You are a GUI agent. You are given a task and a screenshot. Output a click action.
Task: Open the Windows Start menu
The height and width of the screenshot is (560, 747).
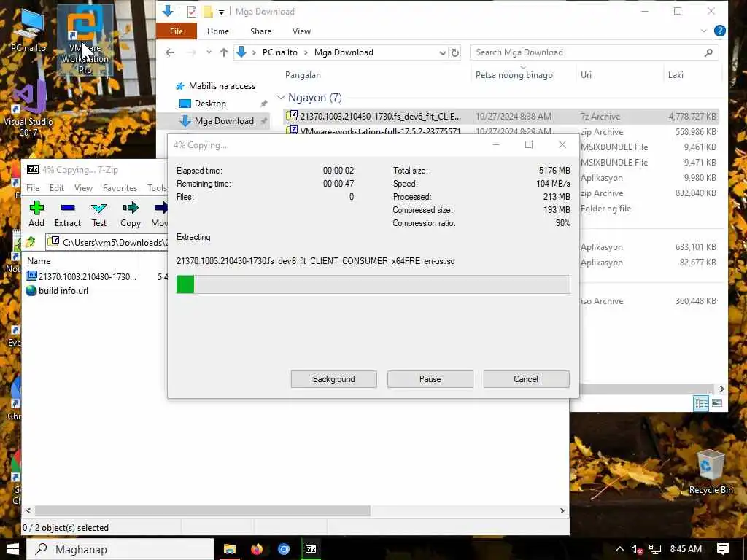click(x=13, y=549)
